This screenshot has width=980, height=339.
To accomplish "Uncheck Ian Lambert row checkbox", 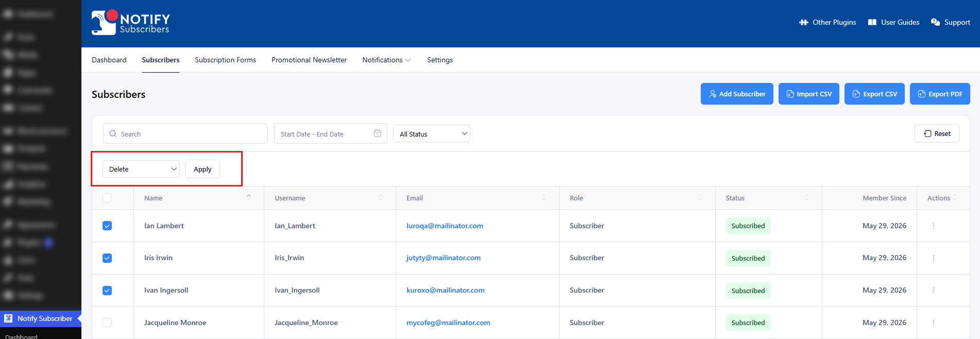I will point(107,226).
